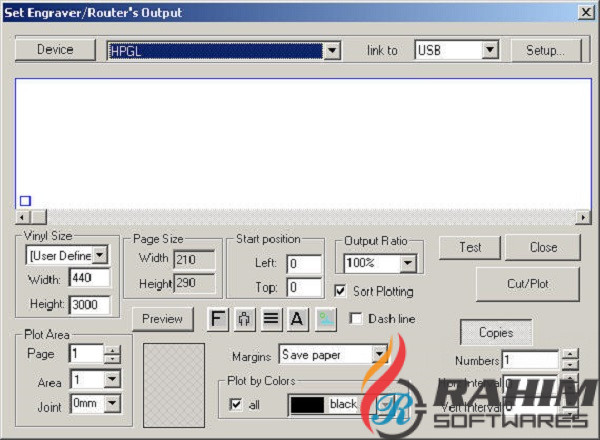
Task: Click the Copies button
Action: point(496,332)
